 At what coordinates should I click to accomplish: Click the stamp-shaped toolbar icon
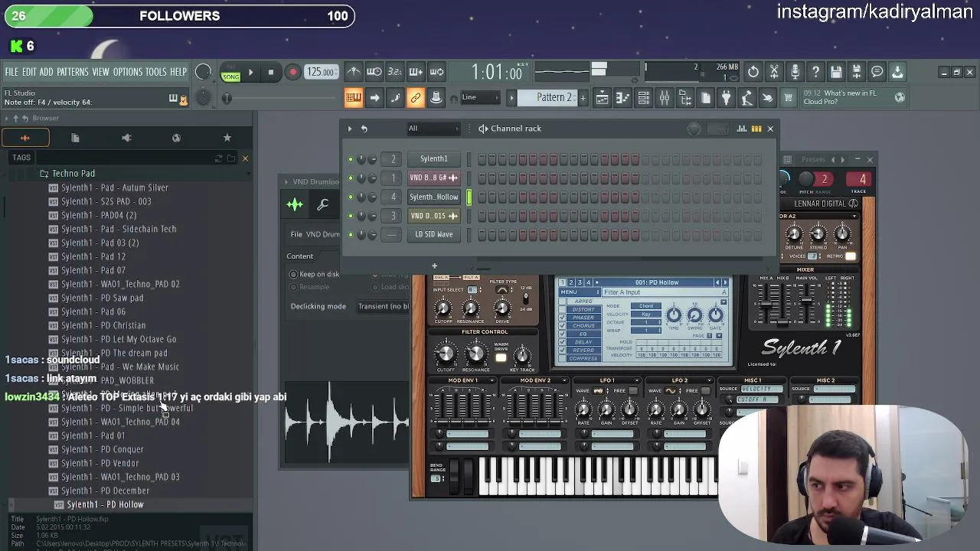click(436, 98)
